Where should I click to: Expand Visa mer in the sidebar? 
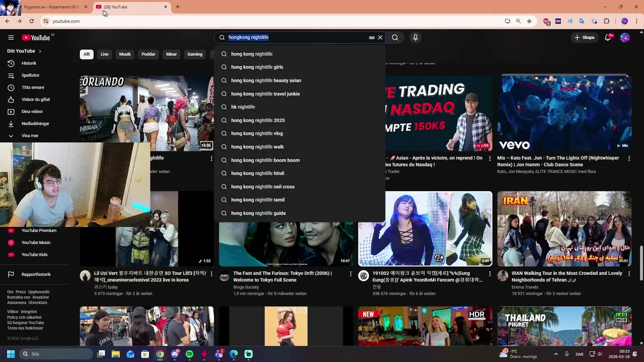pos(35,136)
